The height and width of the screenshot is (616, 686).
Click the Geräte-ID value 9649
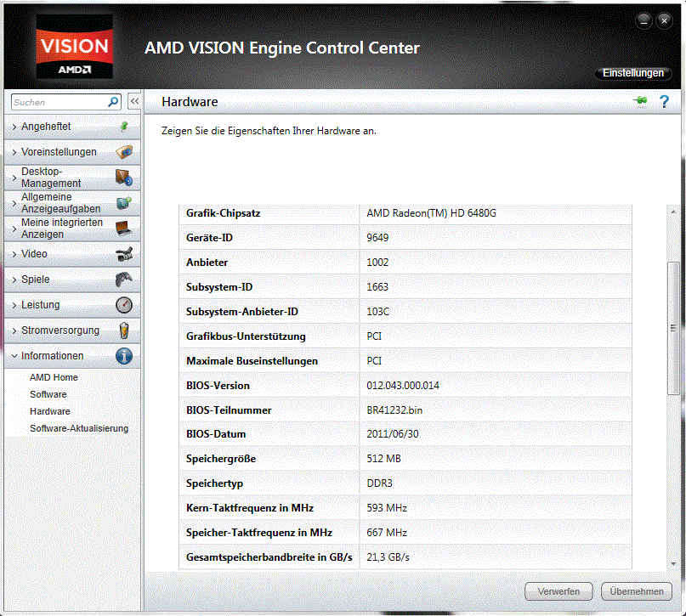coord(377,237)
